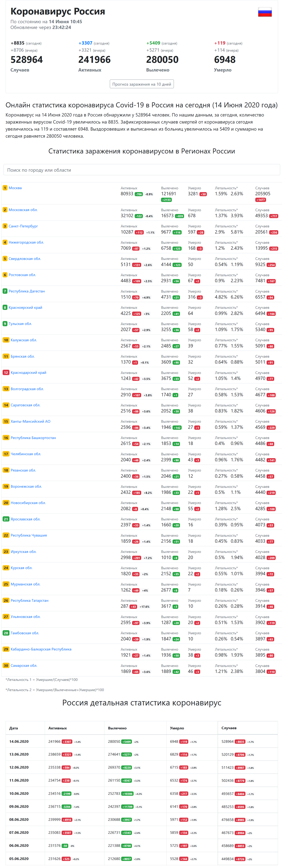Open the Ханты-Мансийский АО link
This screenshot has width=282, height=868.
30,422
